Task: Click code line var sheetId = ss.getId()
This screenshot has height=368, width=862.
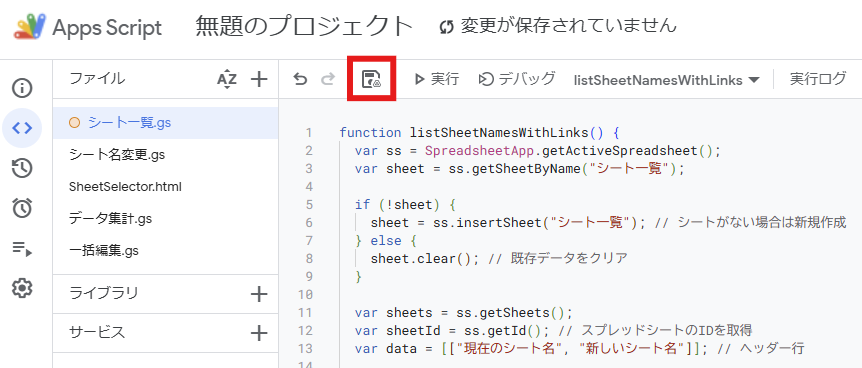Action: [553, 331]
